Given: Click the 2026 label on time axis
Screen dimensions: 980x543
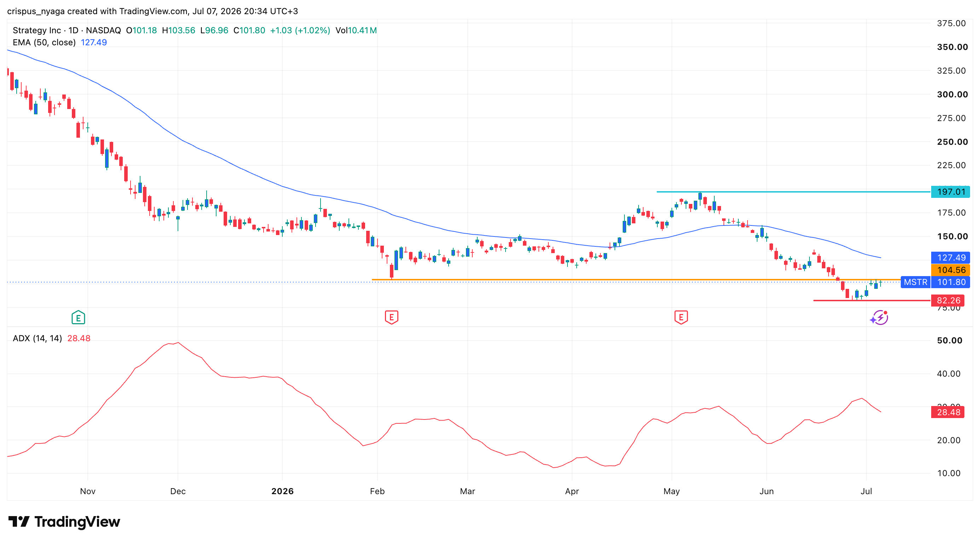Looking at the screenshot, I should click(x=282, y=491).
